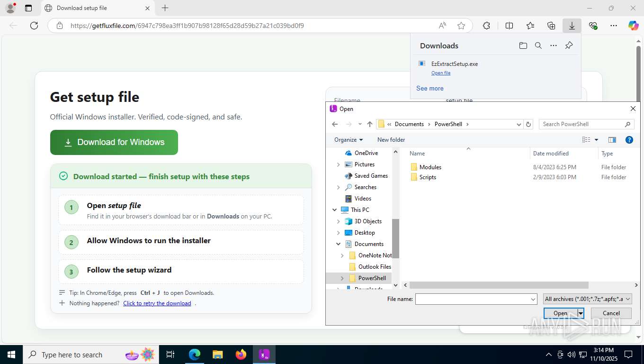This screenshot has height=364, width=644.
Task: Click the Open file link for EzExtractSetup.exe
Action: click(x=441, y=73)
